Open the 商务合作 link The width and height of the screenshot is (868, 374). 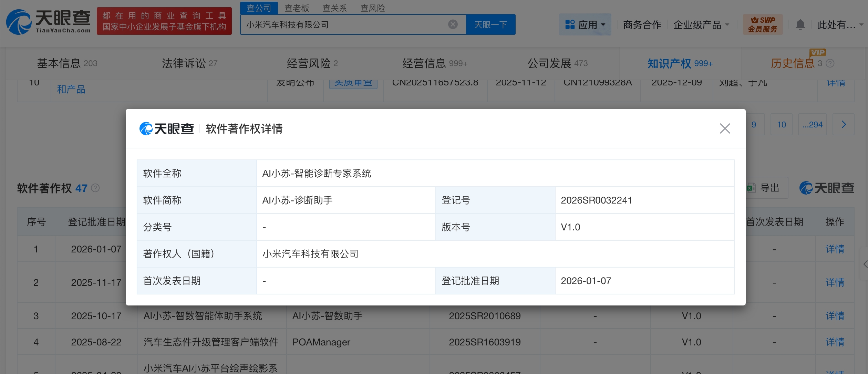(x=642, y=25)
